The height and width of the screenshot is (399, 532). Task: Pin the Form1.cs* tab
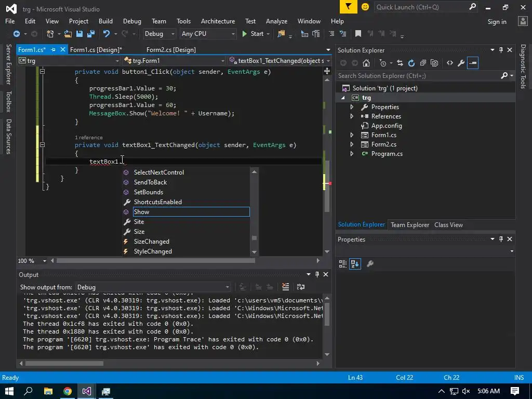(x=54, y=49)
